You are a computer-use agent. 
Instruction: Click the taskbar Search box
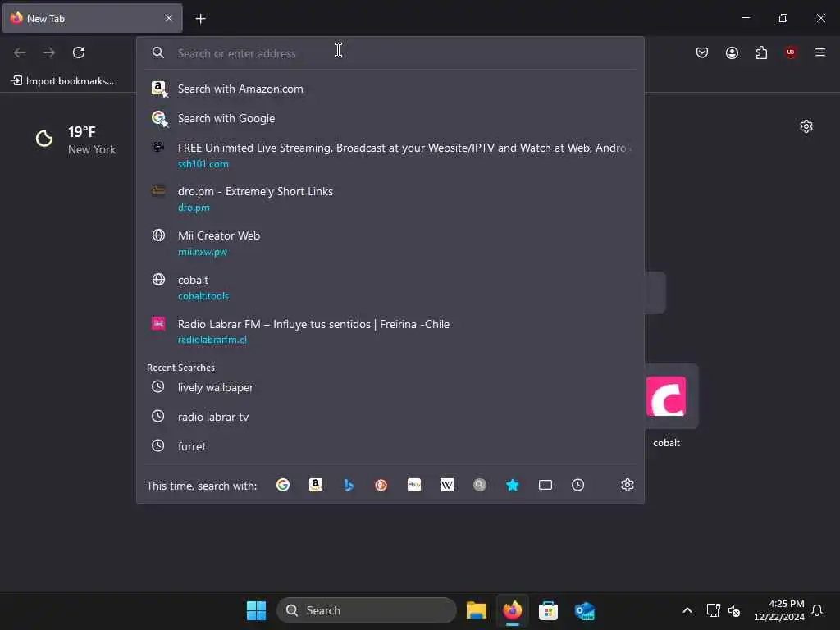tap(367, 610)
